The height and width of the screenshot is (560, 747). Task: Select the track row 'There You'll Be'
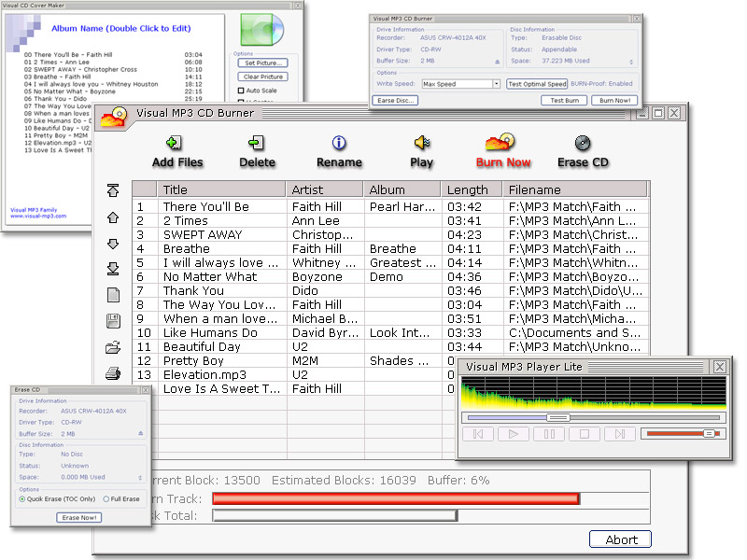click(390, 206)
